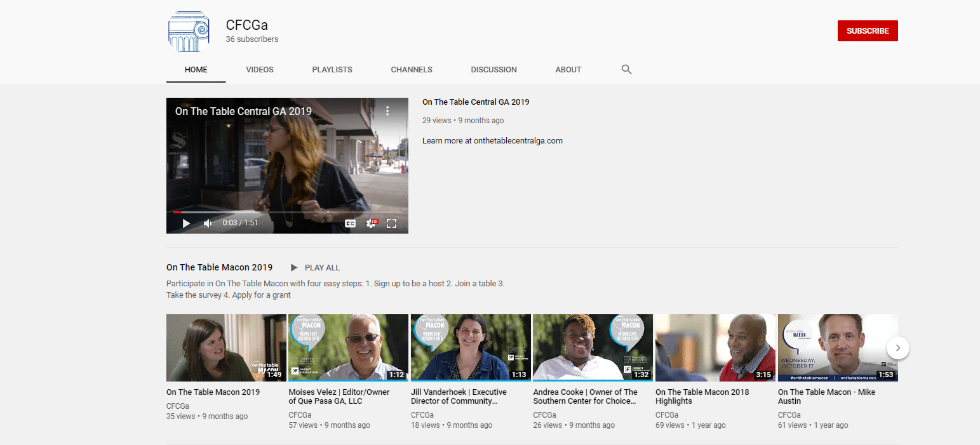Screen dimensions: 980x445
Task: Click the PLAY ALL text link
Action: (322, 267)
